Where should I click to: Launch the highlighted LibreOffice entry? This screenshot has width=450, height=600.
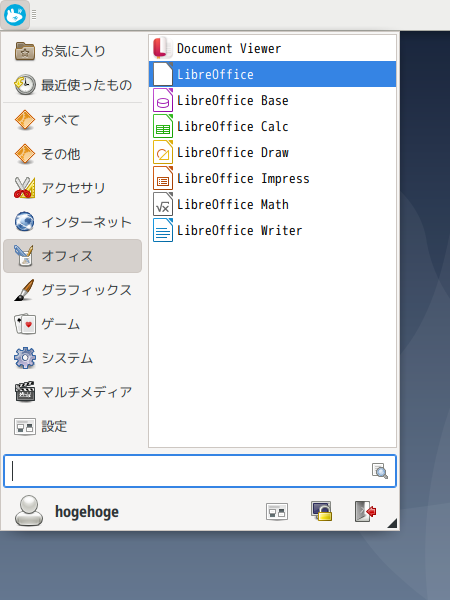point(272,74)
